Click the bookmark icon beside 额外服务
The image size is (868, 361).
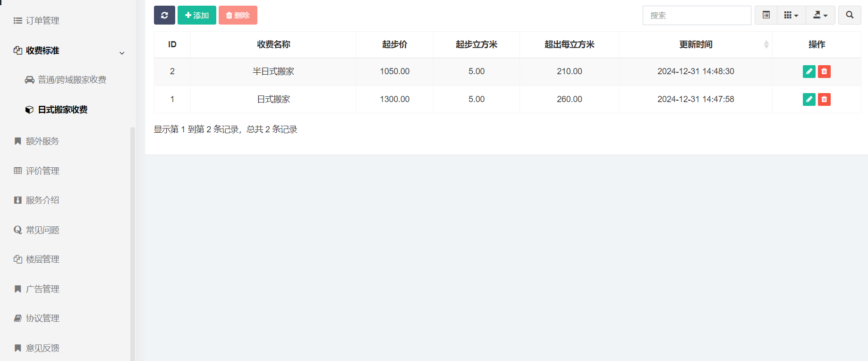tap(18, 141)
